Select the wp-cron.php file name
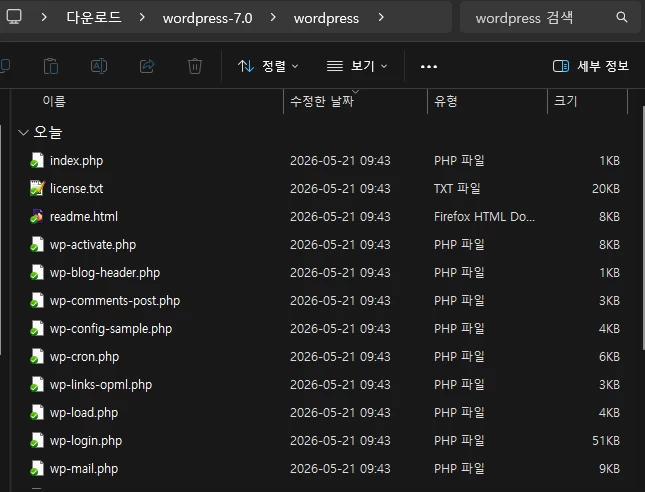Screen dimensions: 645x492 point(84,357)
